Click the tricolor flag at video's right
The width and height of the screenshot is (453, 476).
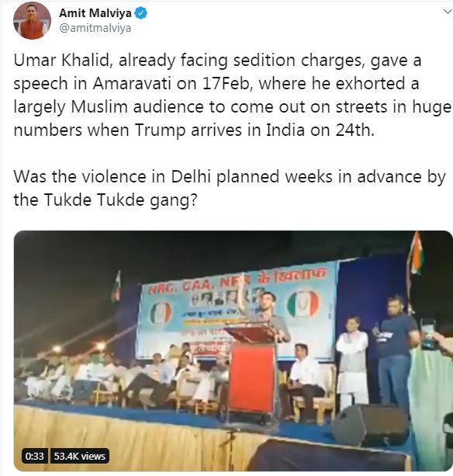(416, 254)
